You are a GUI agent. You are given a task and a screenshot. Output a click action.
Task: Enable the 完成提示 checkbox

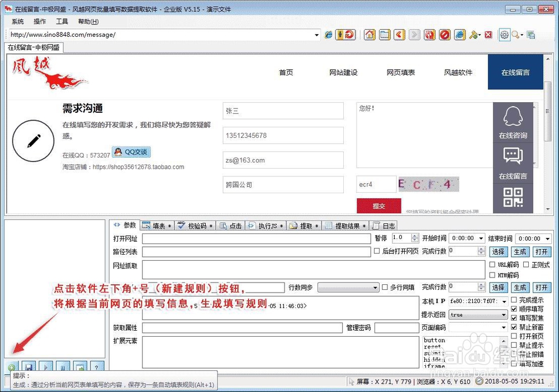tap(514, 300)
